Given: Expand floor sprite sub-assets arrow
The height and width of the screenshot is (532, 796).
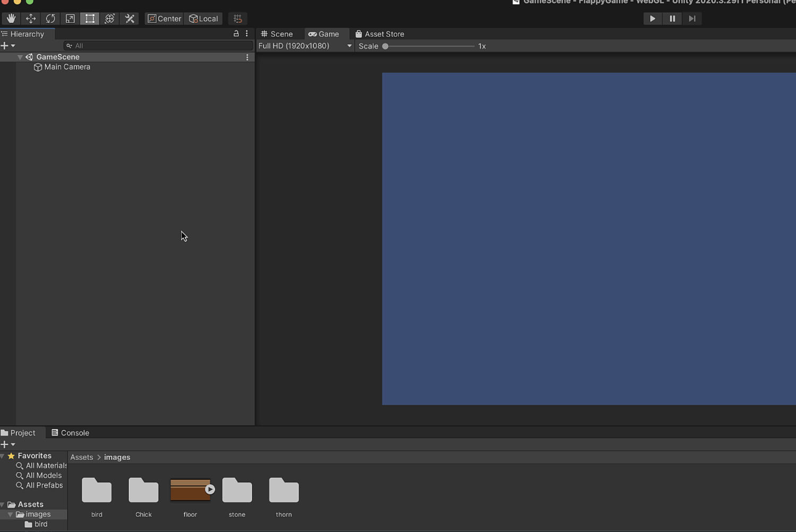Looking at the screenshot, I should pyautogui.click(x=210, y=490).
